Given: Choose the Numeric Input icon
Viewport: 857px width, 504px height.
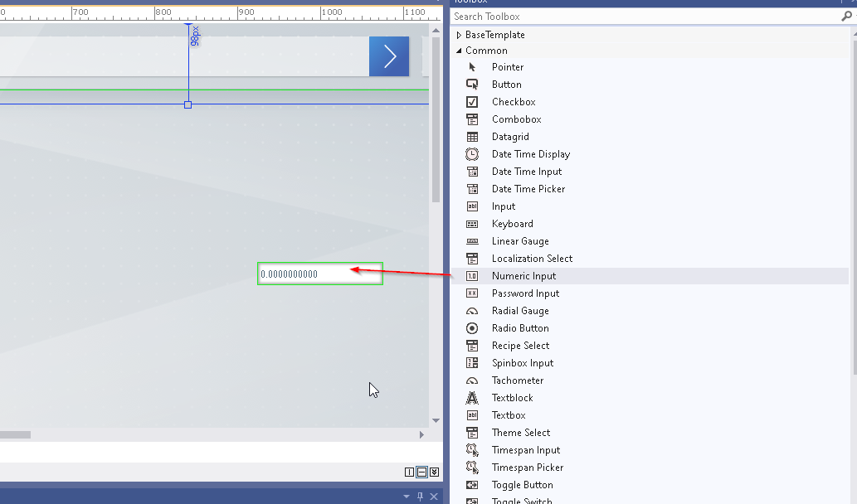Looking at the screenshot, I should pyautogui.click(x=472, y=276).
